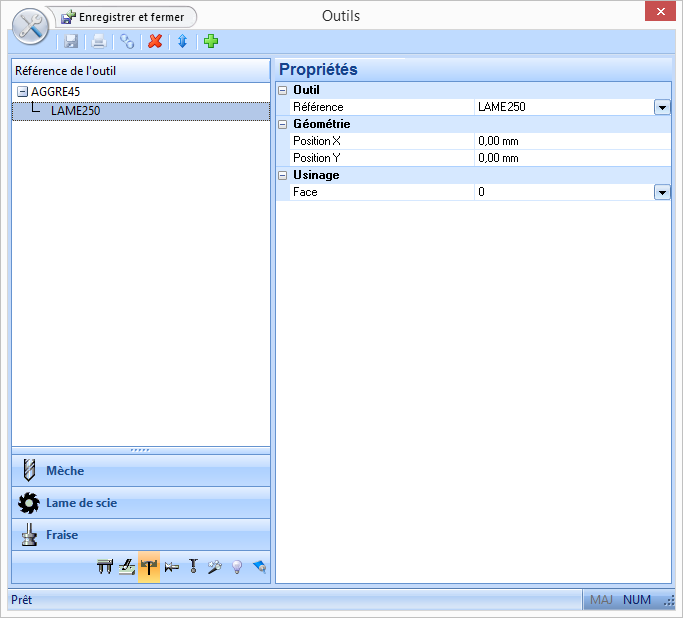Click the light bulb icon in bottom strip
The image size is (683, 618).
[x=237, y=567]
